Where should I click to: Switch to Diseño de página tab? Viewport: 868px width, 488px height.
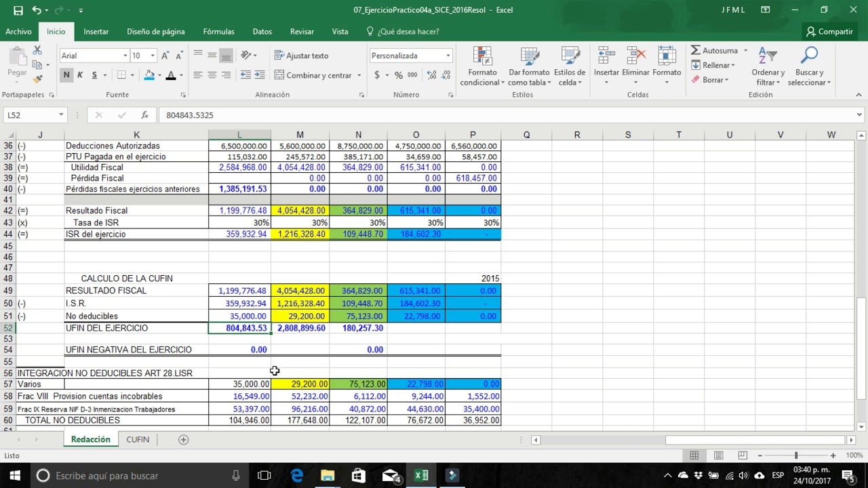[156, 31]
